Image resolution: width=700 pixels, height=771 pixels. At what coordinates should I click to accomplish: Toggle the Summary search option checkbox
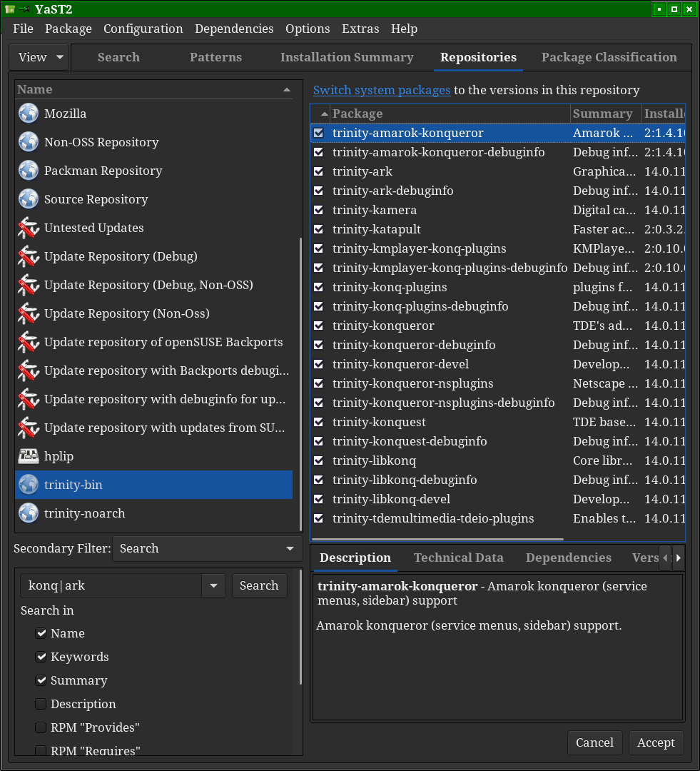point(41,680)
